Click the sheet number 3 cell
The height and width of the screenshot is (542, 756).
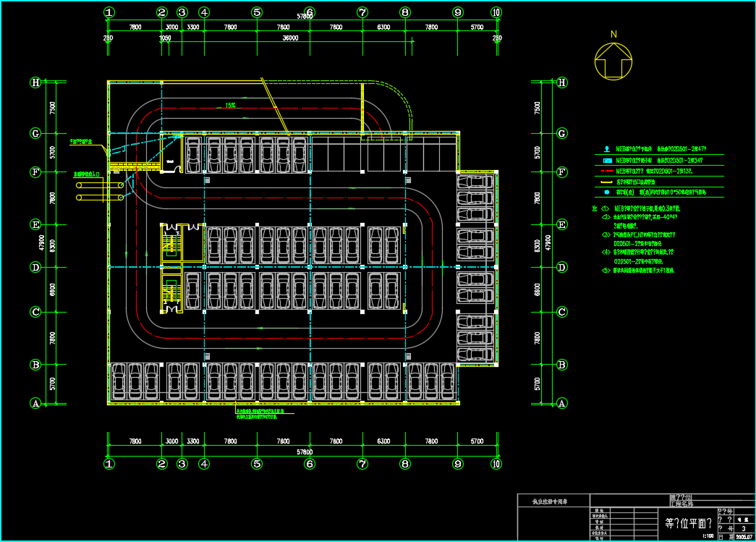coord(743,529)
